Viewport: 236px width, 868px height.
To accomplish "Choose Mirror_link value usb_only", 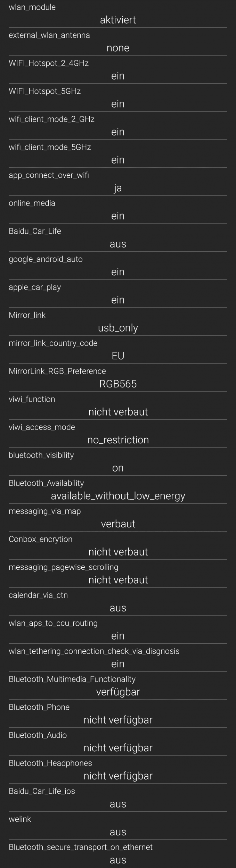I will pos(118,328).
